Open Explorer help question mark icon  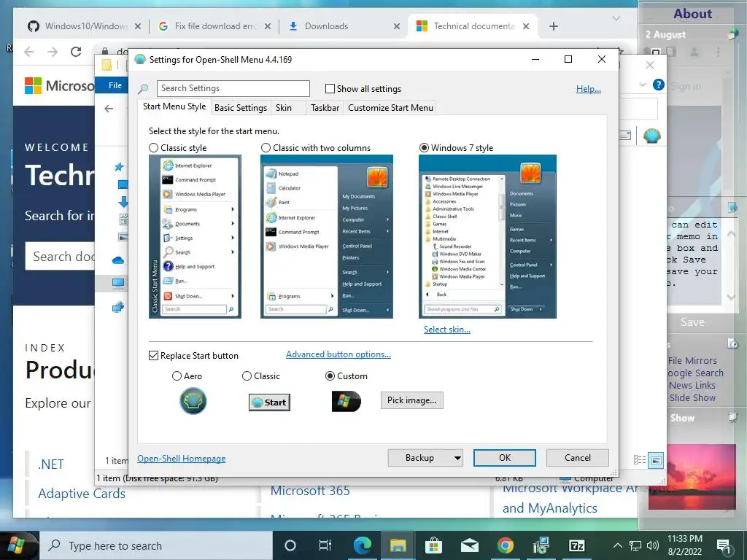pyautogui.click(x=659, y=85)
